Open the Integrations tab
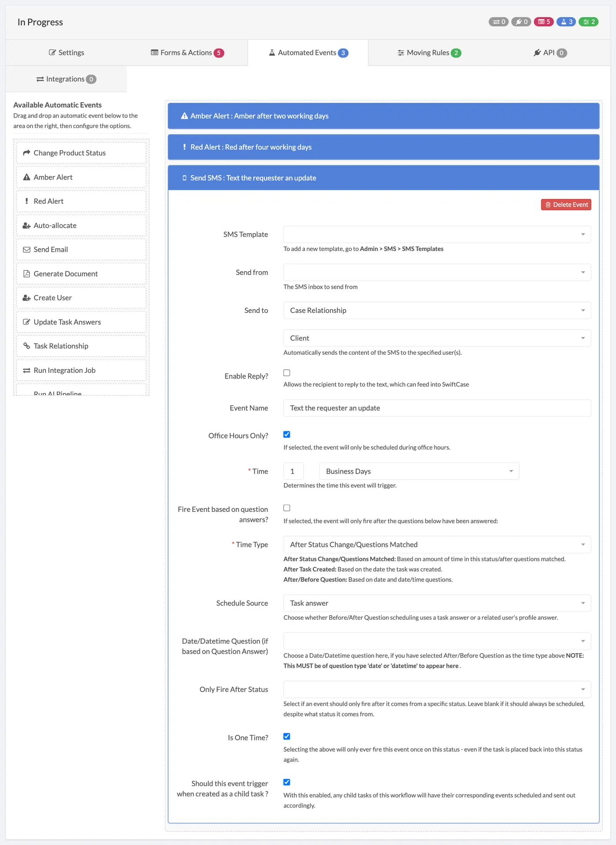The height and width of the screenshot is (845, 616). coord(66,79)
